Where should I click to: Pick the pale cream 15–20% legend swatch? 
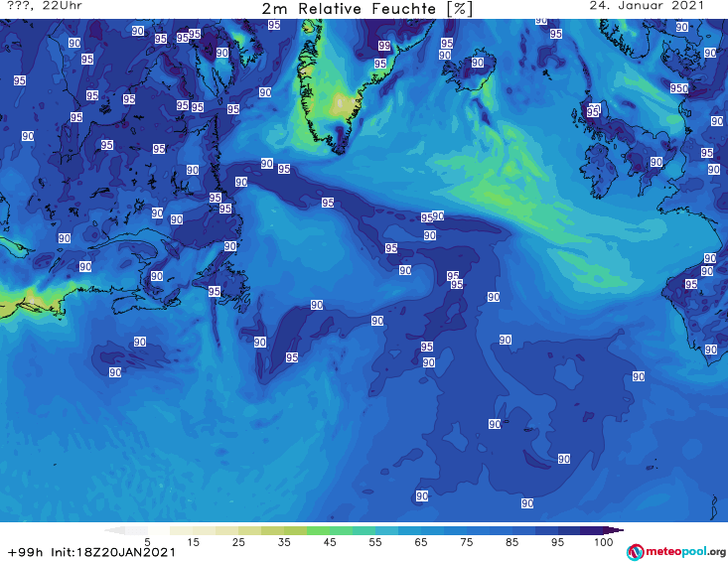[x=205, y=530]
